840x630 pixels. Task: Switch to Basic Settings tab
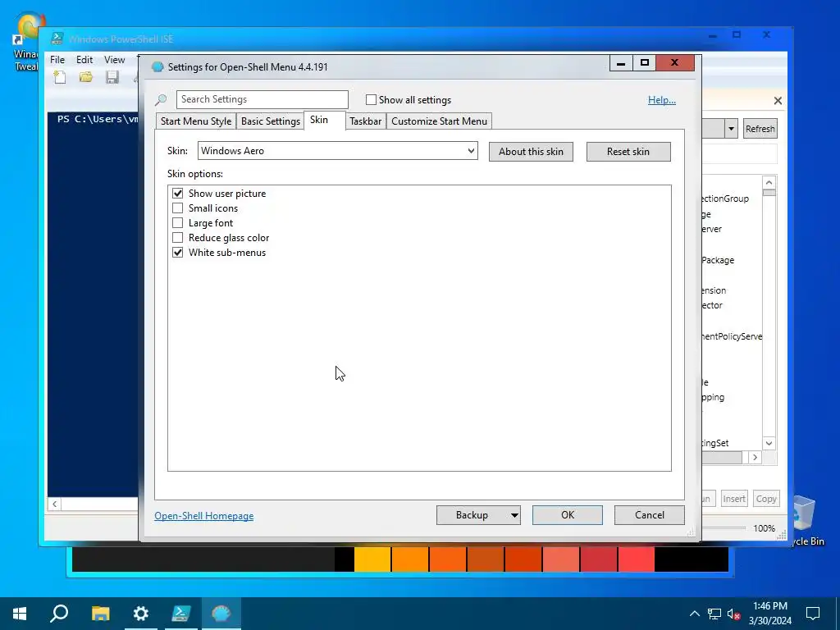[271, 121]
